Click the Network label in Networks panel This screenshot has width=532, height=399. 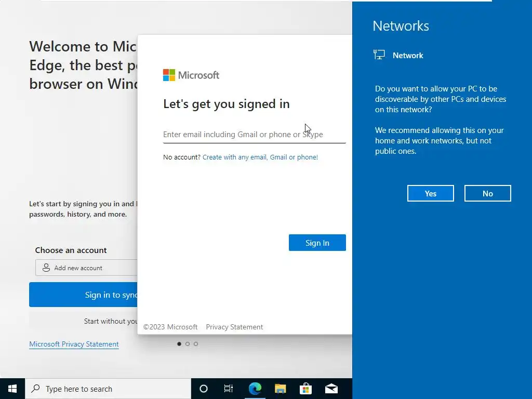(408, 55)
